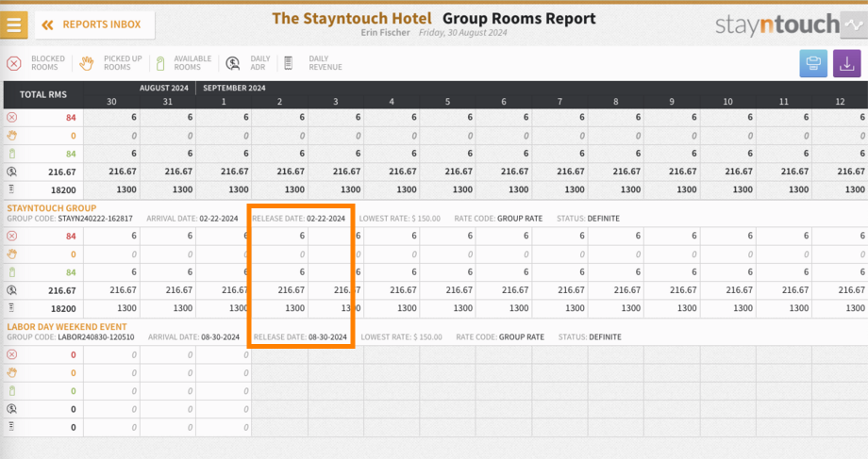This screenshot has height=459, width=868.
Task: Toggle the Available Rooms legend filter
Action: coord(184,63)
